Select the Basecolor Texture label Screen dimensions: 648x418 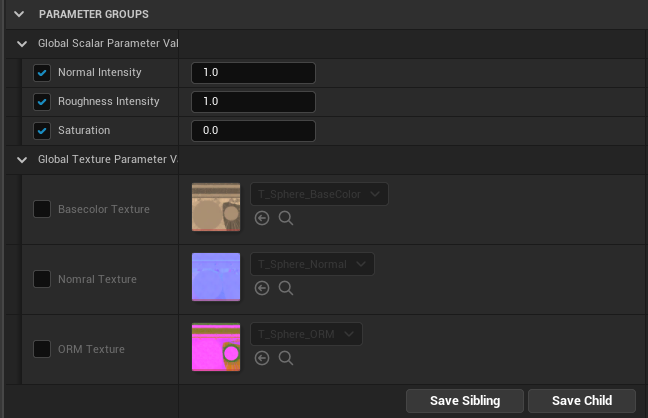[x=104, y=209]
